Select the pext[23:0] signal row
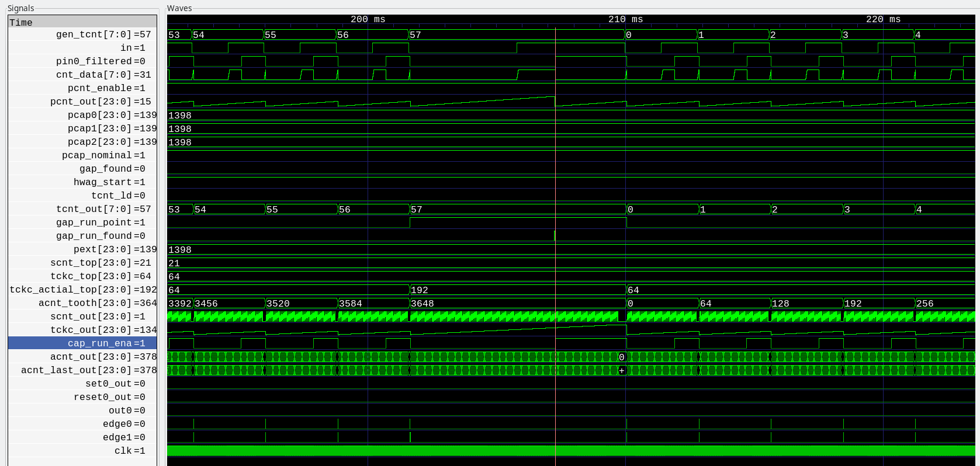 coord(82,249)
